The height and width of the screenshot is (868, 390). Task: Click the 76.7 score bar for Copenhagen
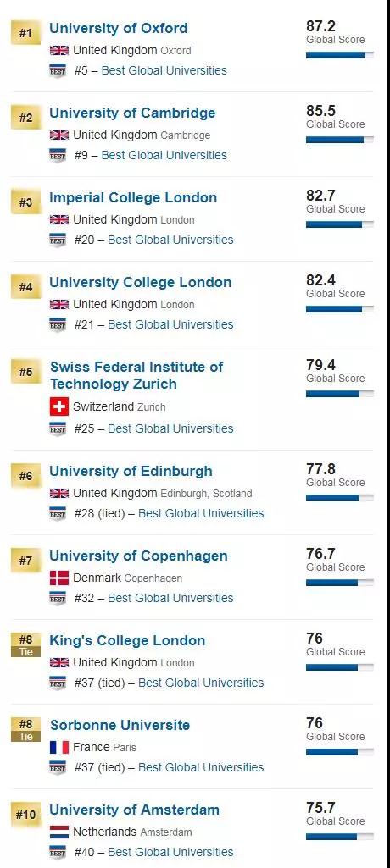340,583
